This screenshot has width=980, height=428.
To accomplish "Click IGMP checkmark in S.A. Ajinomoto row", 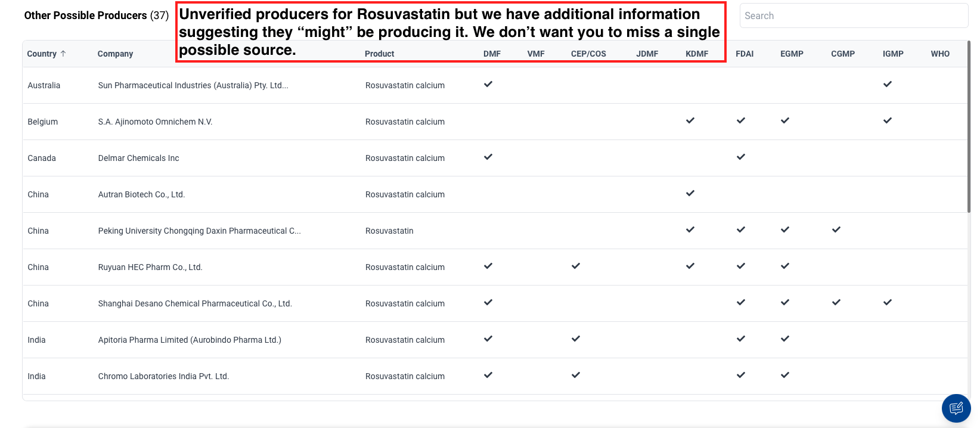I will (888, 120).
